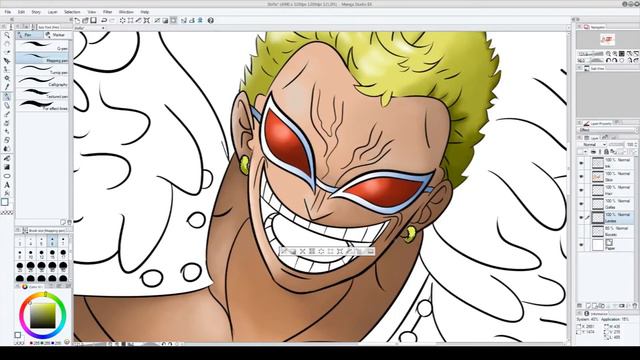640x360 pixels.
Task: Open the Layer menu
Action: 53,12
